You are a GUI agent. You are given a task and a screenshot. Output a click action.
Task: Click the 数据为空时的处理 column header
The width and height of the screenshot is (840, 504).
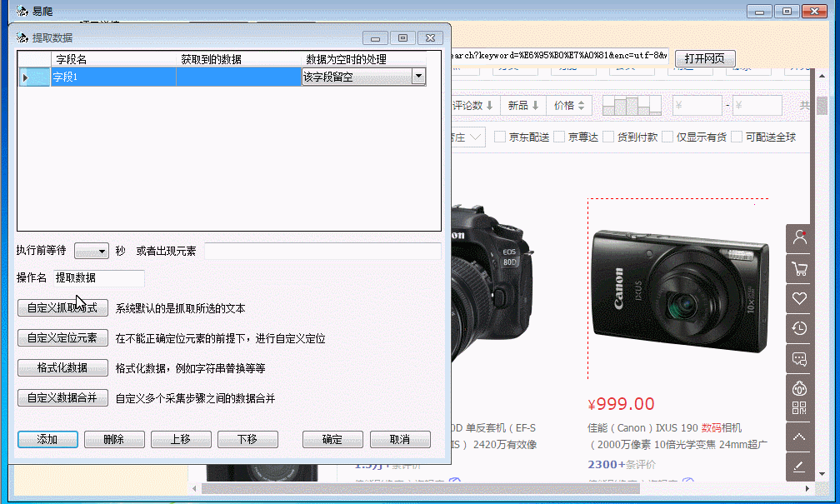364,59
